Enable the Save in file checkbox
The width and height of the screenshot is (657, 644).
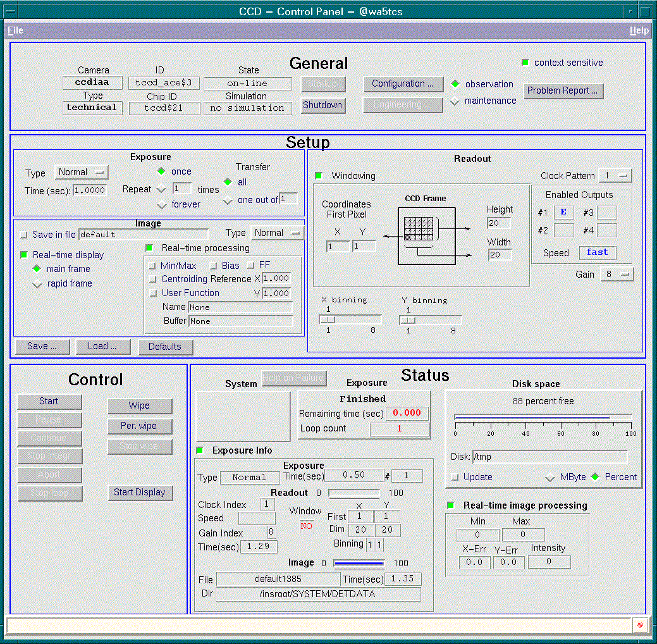pyautogui.click(x=24, y=235)
